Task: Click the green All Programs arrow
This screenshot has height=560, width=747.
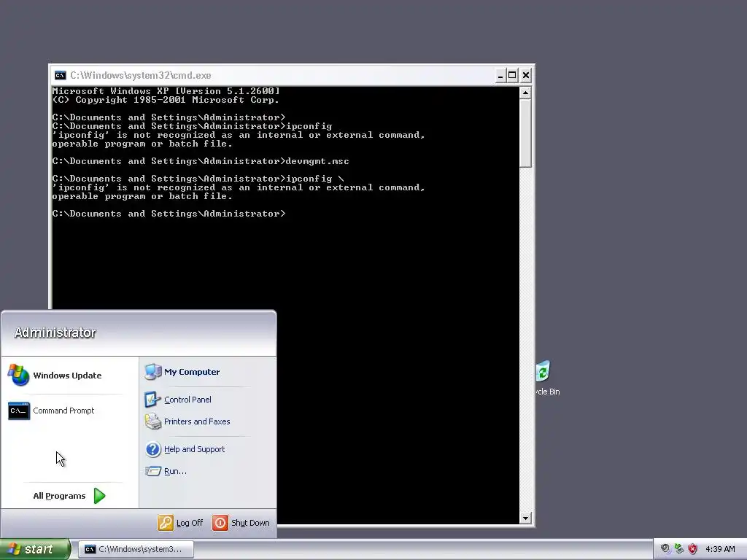Action: coord(99,496)
